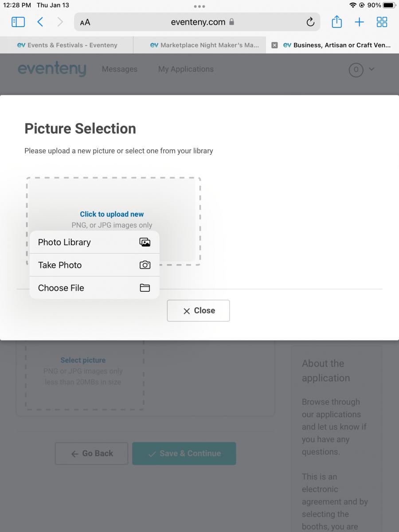The image size is (399, 532).
Task: Close the Business, Artisan or Craft tab
Action: coord(274,45)
